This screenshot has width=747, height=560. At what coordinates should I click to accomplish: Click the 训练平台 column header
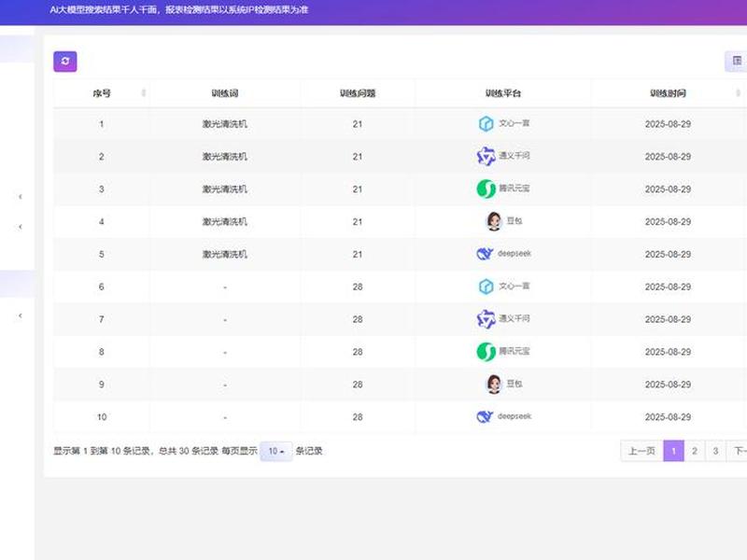(503, 93)
